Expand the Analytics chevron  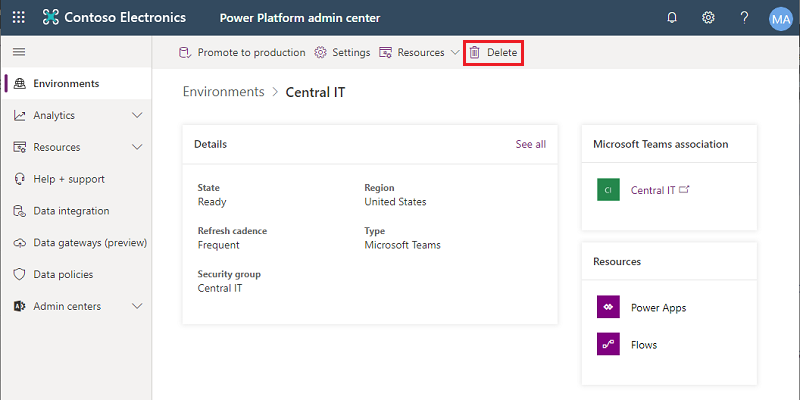[137, 116]
